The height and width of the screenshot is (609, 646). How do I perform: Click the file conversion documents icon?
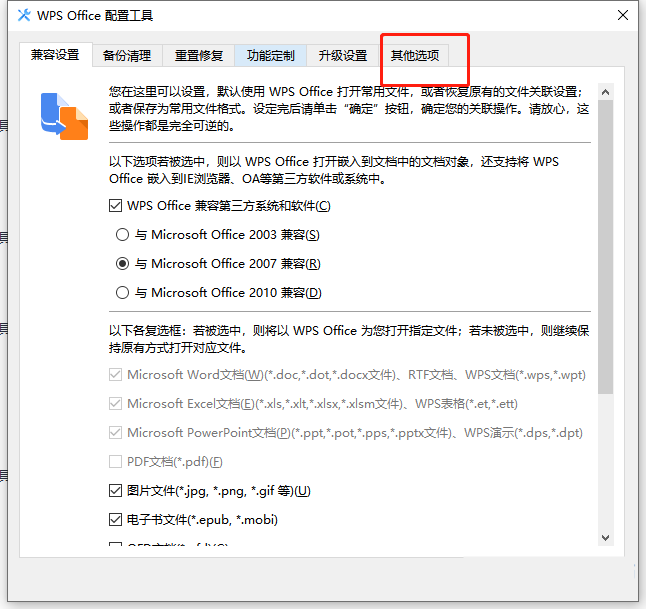64,116
